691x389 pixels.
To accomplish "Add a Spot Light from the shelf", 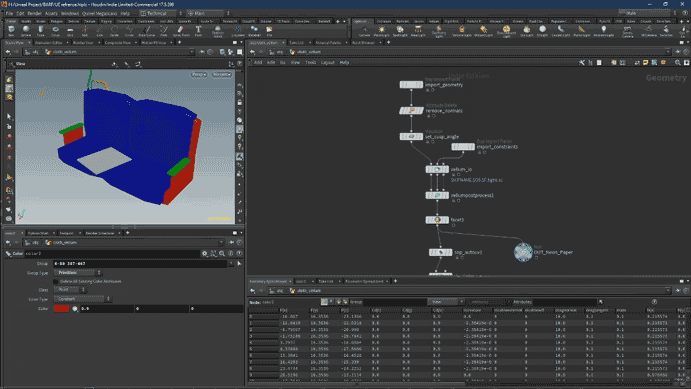I will point(400,30).
